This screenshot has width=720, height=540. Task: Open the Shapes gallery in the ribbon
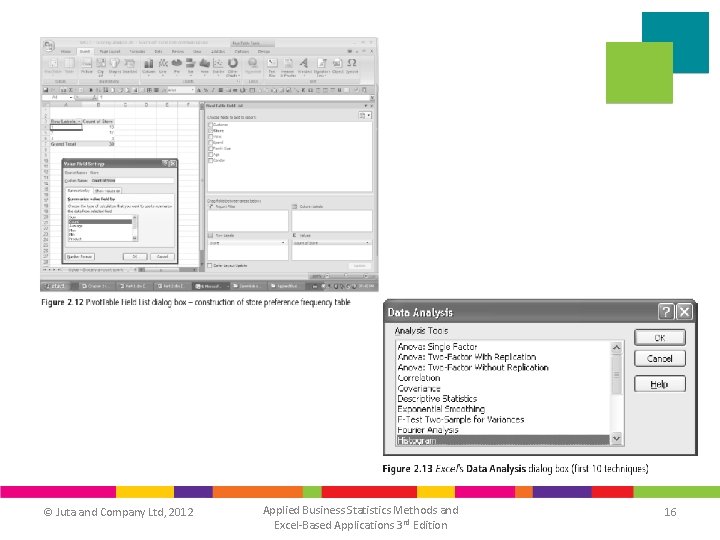(x=115, y=66)
